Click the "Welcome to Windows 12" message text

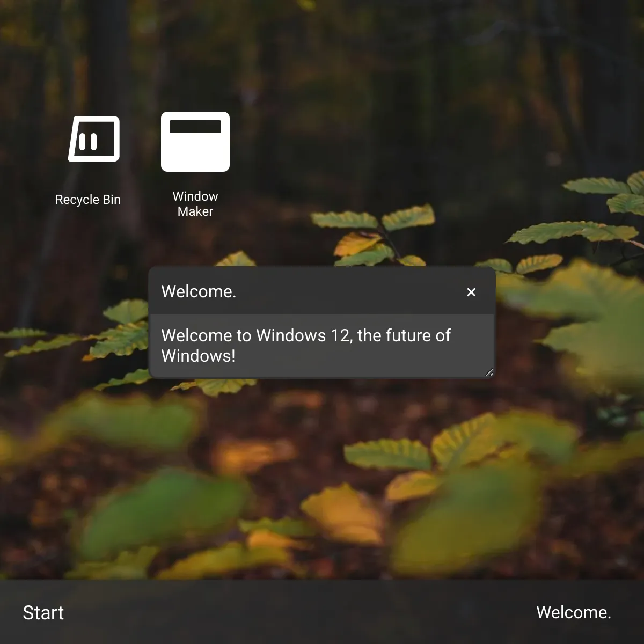306,346
